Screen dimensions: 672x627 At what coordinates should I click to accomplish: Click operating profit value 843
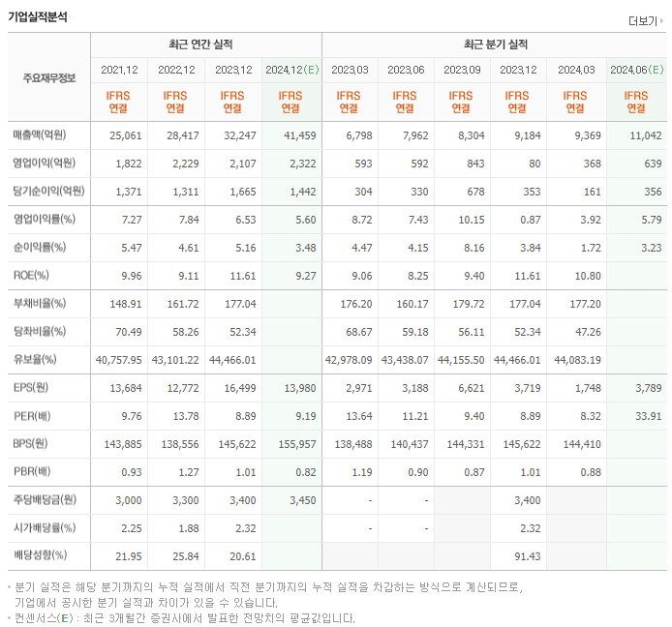click(x=475, y=164)
